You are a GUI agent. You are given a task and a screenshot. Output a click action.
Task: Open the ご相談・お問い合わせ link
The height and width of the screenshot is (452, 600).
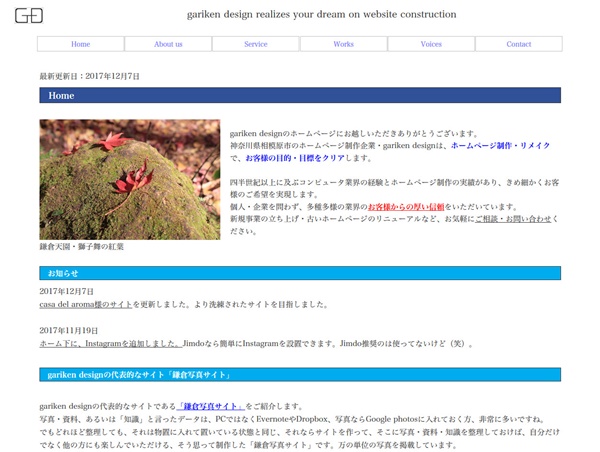(513, 219)
